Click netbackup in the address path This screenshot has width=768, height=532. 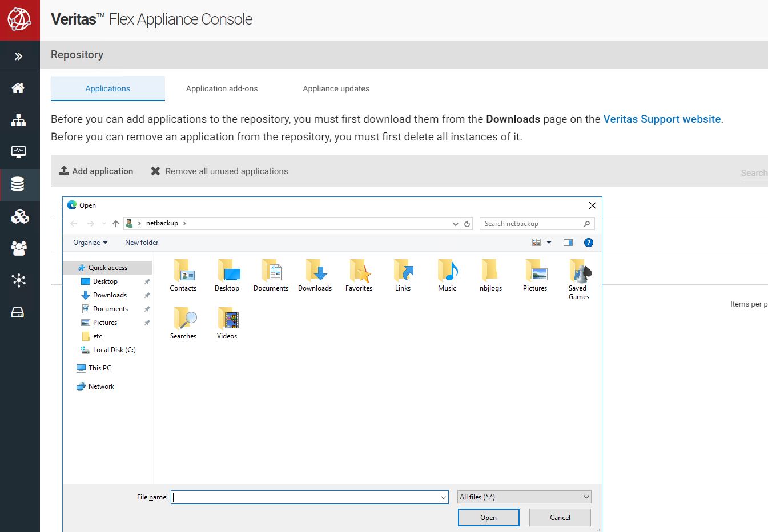tap(162, 223)
